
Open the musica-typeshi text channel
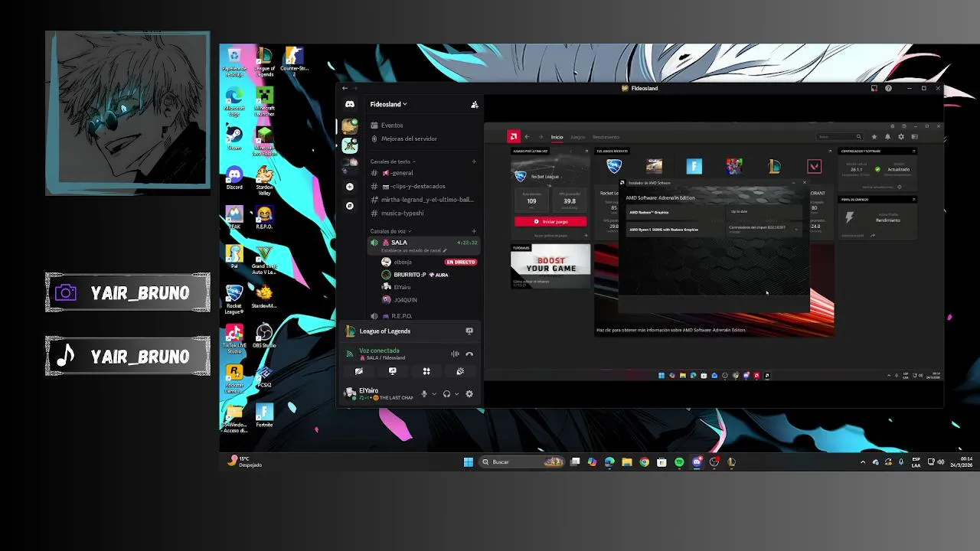pos(425,213)
